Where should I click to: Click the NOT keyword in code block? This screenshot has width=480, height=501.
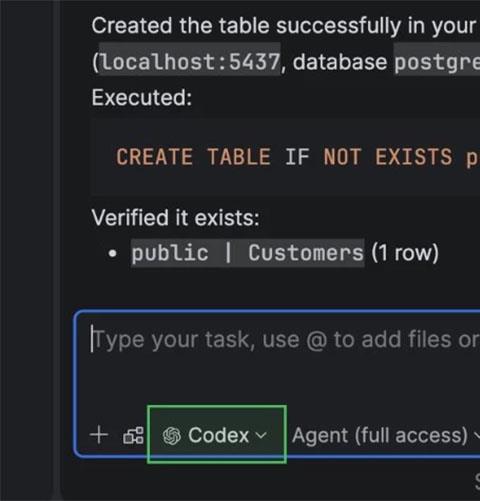click(342, 157)
